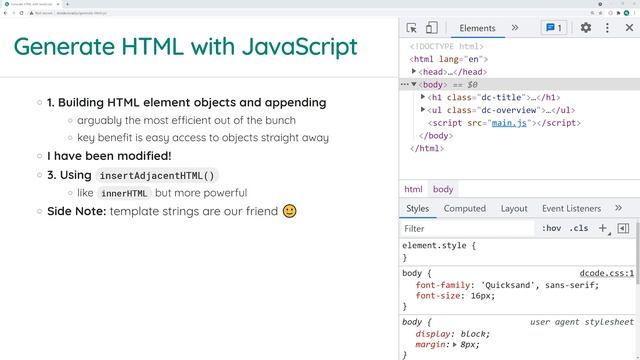Expand the margin shorthand triangle
Viewport: 640px width, 360px height.
(455, 344)
